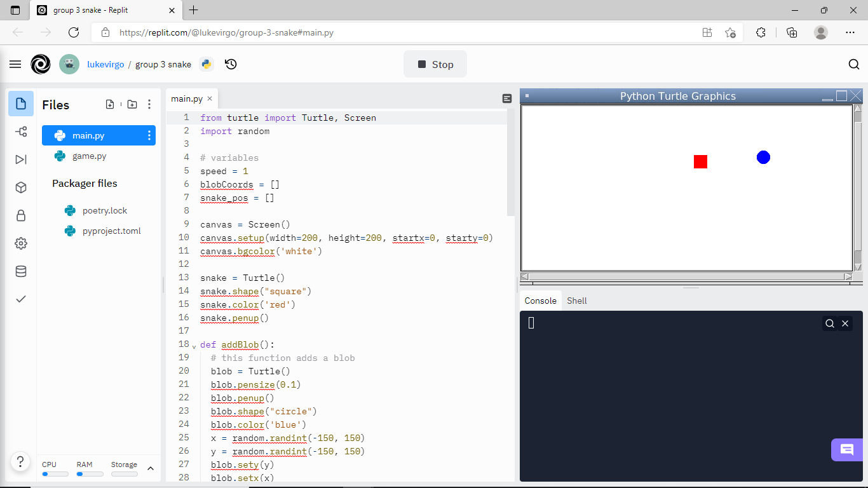Open the version control panel
868x488 pixels.
21,132
